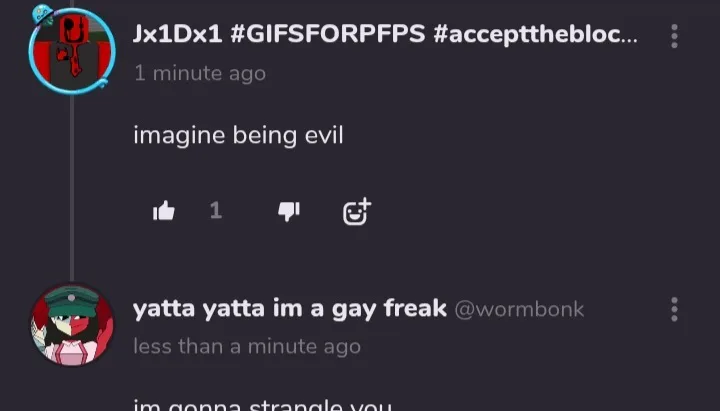
Task: Click the "less than a minute ago" timestamp
Action: pyautogui.click(x=247, y=346)
